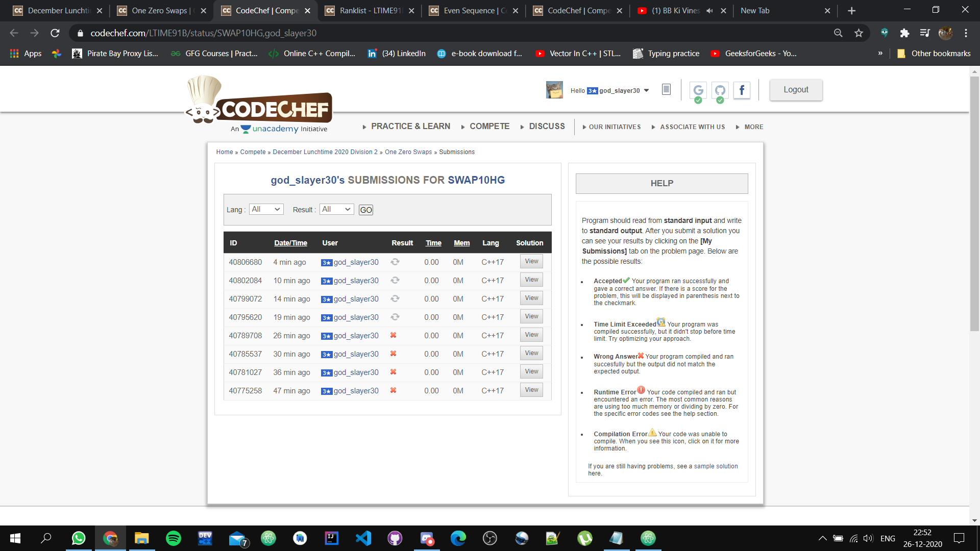Click the wrong answer cross icon on submission 40789708
980x551 pixels.
[x=393, y=335]
